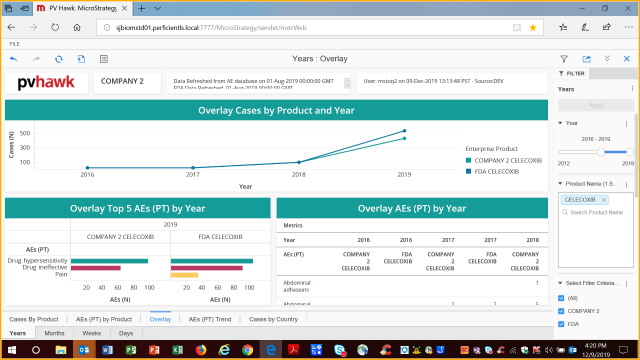Click COMPANY 2 CELECOXIB legend color swatch
640x360 pixels.
coord(469,160)
